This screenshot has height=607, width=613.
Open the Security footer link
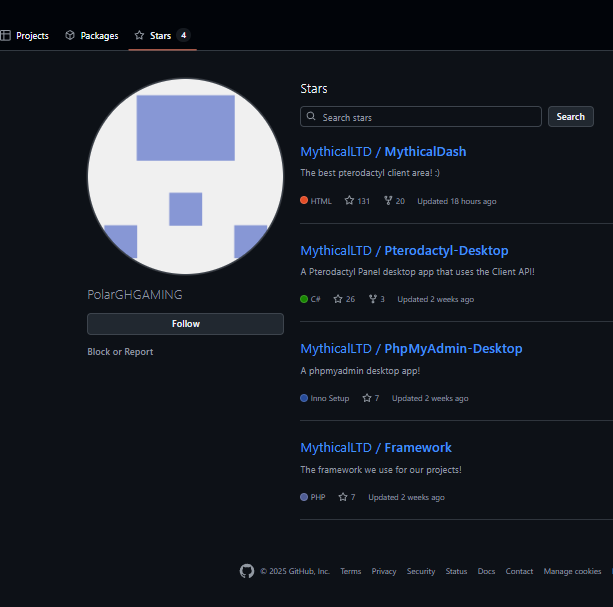pos(421,571)
